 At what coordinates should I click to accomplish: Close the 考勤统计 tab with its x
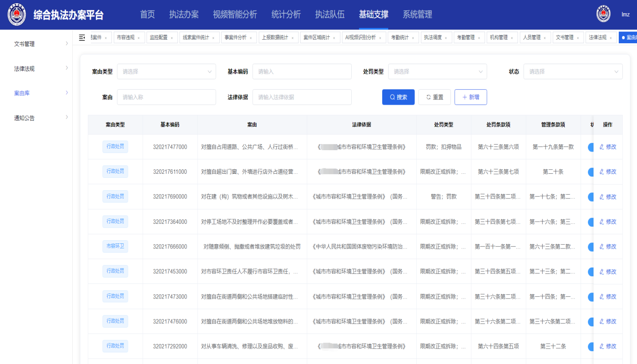pos(413,38)
